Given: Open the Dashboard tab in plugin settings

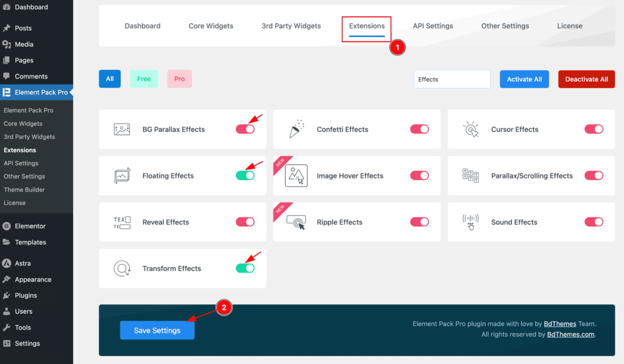Looking at the screenshot, I should 143,26.
